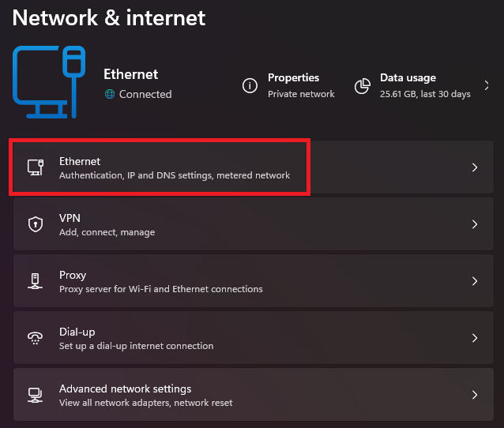
Task: Click the Dial-up telephone icon
Action: pyautogui.click(x=35, y=338)
